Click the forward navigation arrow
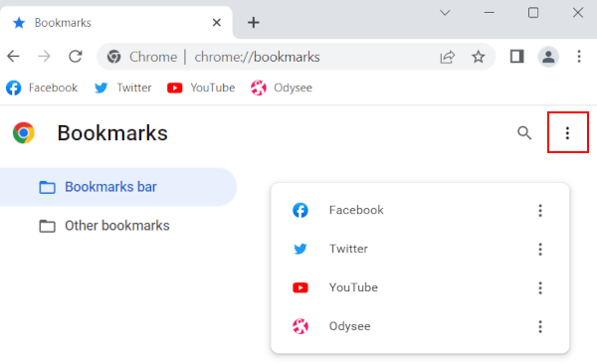This screenshot has height=364, width=597. [x=44, y=57]
